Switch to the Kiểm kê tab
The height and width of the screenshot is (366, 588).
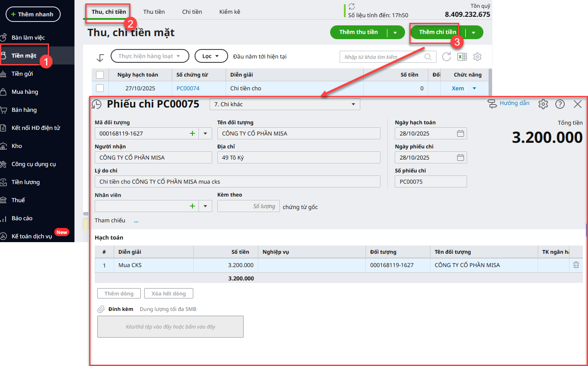pos(229,12)
